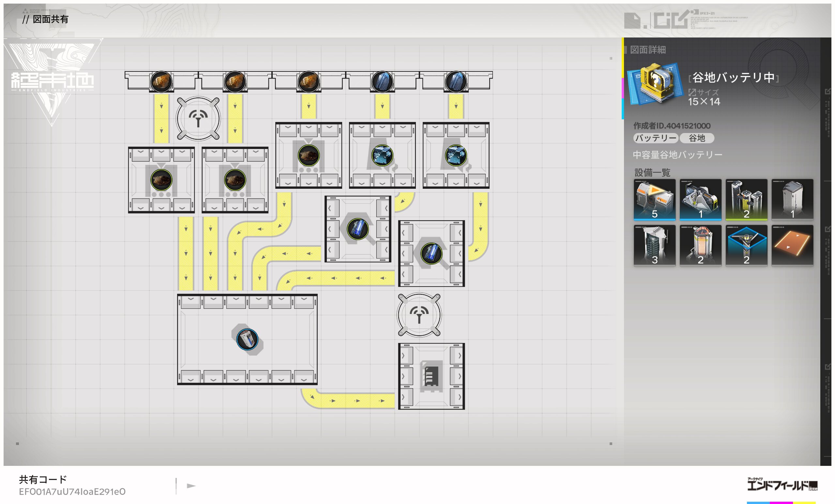The image size is (835, 504).
Task: Click the upper-left relay antenna tower icon
Action: [x=198, y=119]
